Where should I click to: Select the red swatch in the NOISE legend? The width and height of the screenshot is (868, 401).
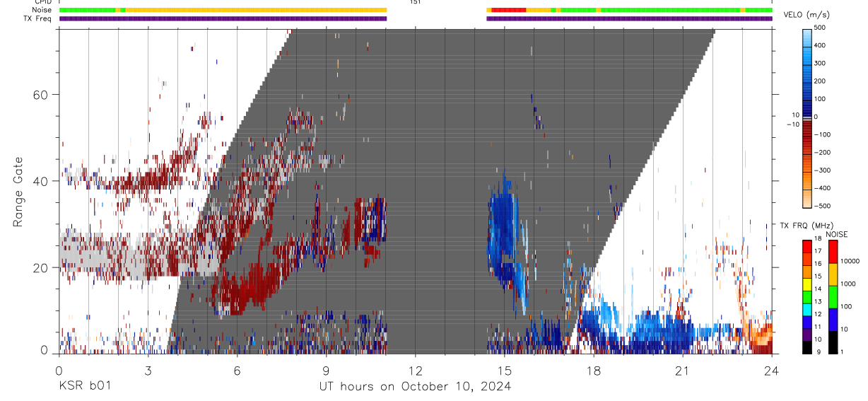pyautogui.click(x=833, y=251)
